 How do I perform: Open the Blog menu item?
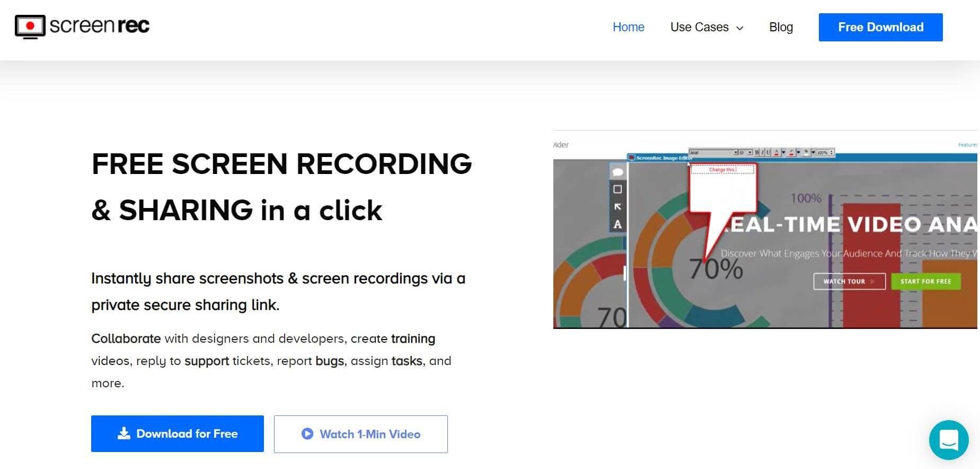(x=781, y=27)
